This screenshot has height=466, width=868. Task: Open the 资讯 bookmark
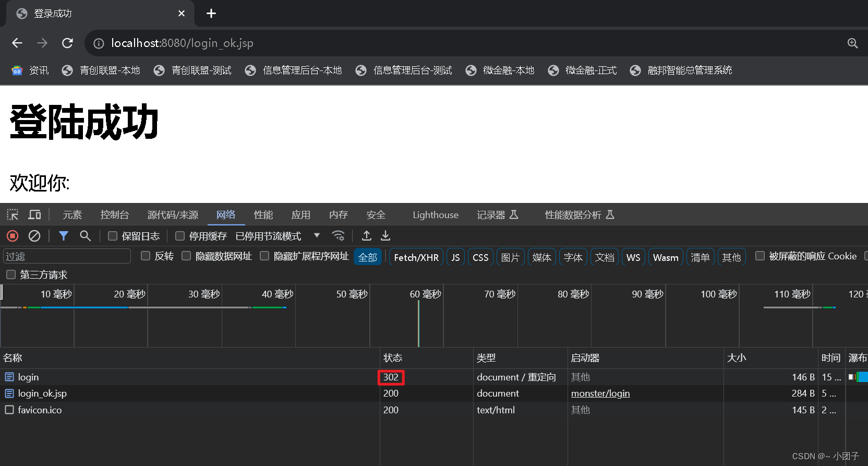coord(30,70)
